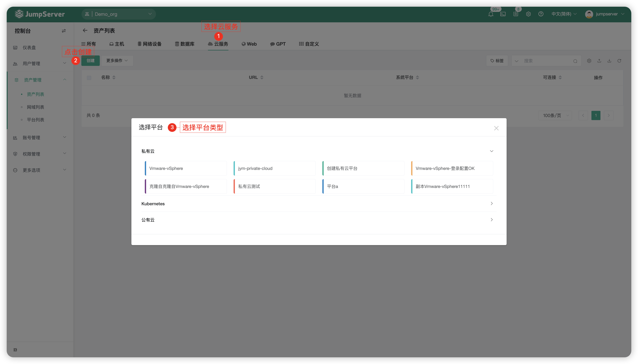
Task: Select the 私有云测试 platform card
Action: (x=275, y=186)
